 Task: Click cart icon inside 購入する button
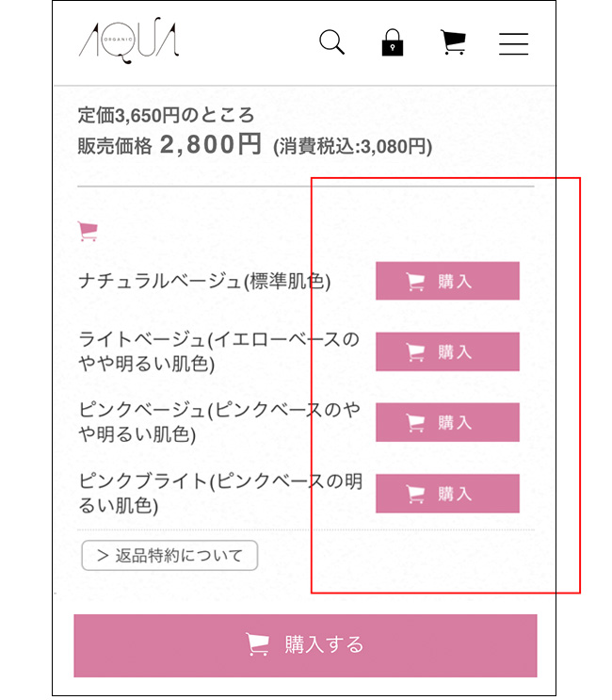258,644
